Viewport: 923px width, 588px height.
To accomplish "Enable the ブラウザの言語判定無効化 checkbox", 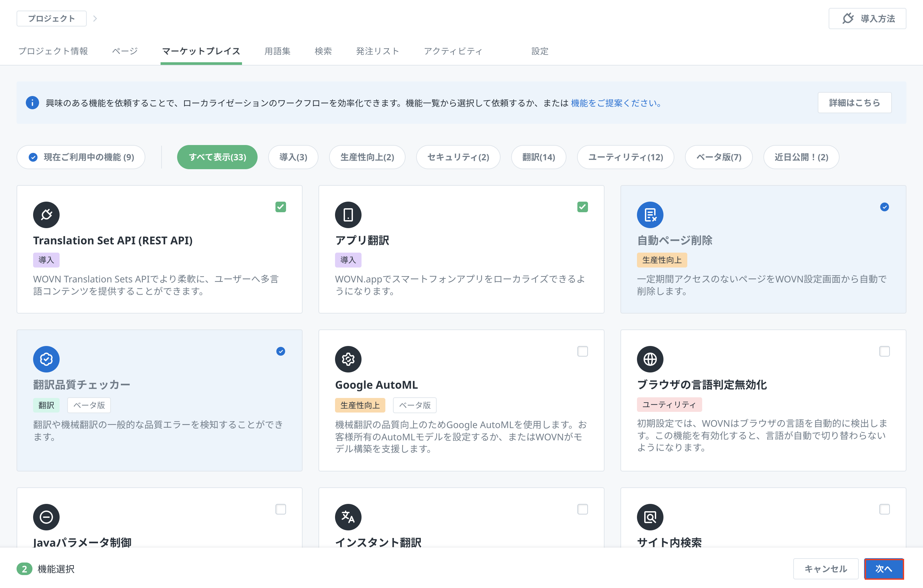I will (884, 351).
